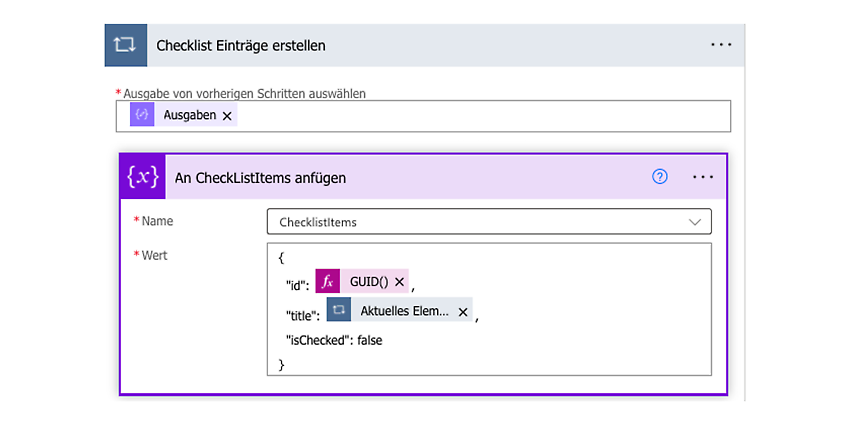Click the Ausgabe von vorherigen Schritten auswählen label

(244, 93)
